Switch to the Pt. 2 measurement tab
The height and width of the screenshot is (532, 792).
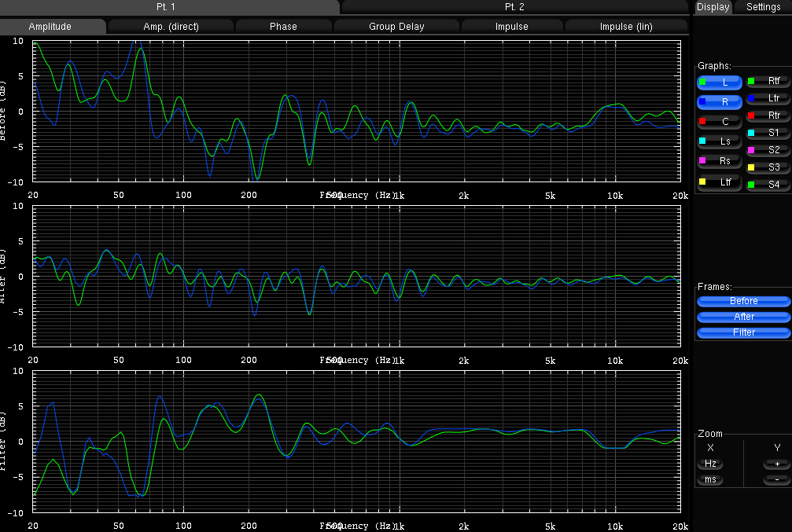(514, 7)
